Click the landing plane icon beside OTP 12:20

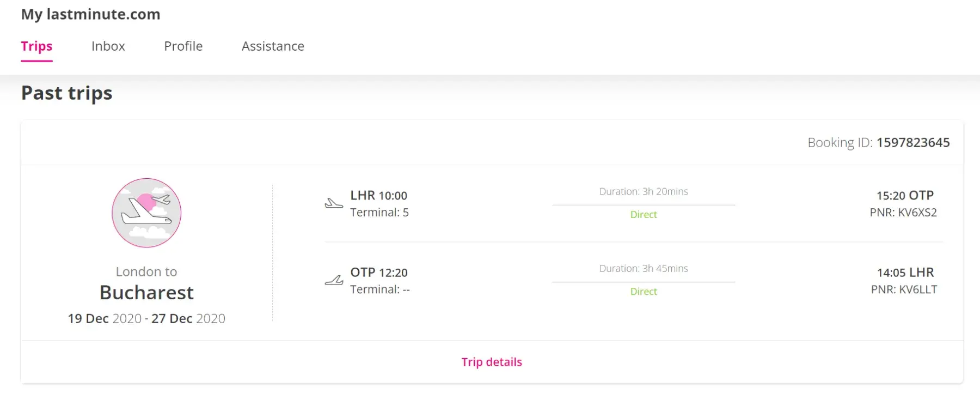pos(334,281)
